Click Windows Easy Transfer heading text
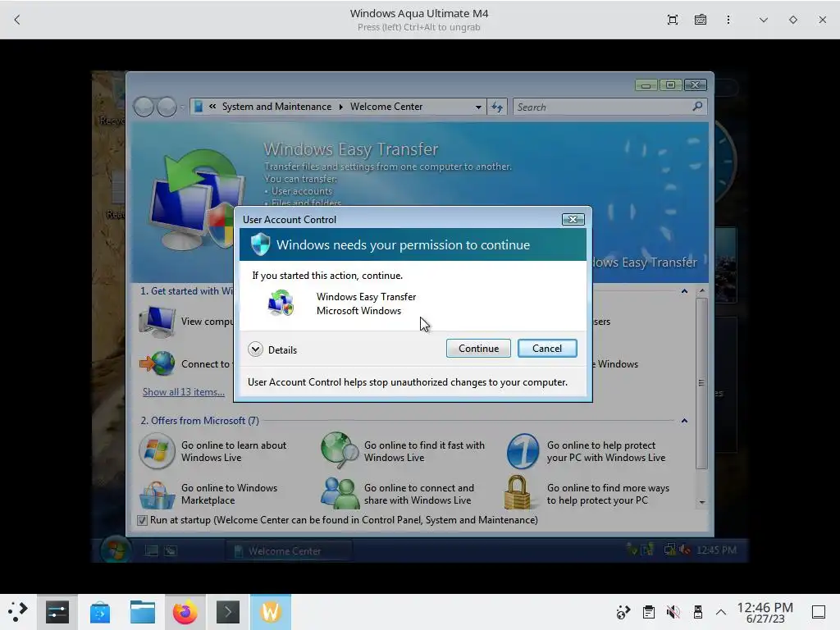Viewport: 840px width, 630px height. (351, 149)
